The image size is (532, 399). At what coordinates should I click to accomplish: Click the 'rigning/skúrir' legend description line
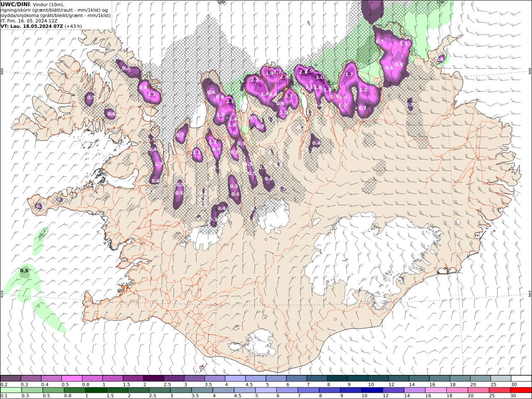point(54,10)
